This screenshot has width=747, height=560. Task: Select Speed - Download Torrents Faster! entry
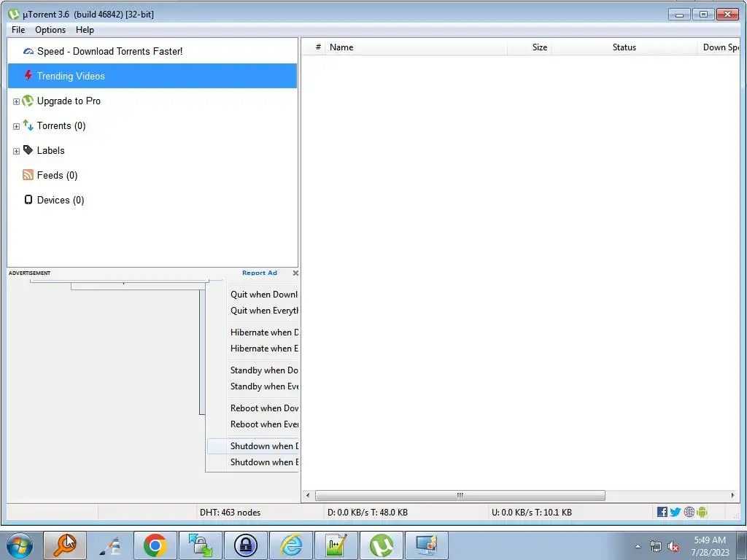[x=109, y=52]
